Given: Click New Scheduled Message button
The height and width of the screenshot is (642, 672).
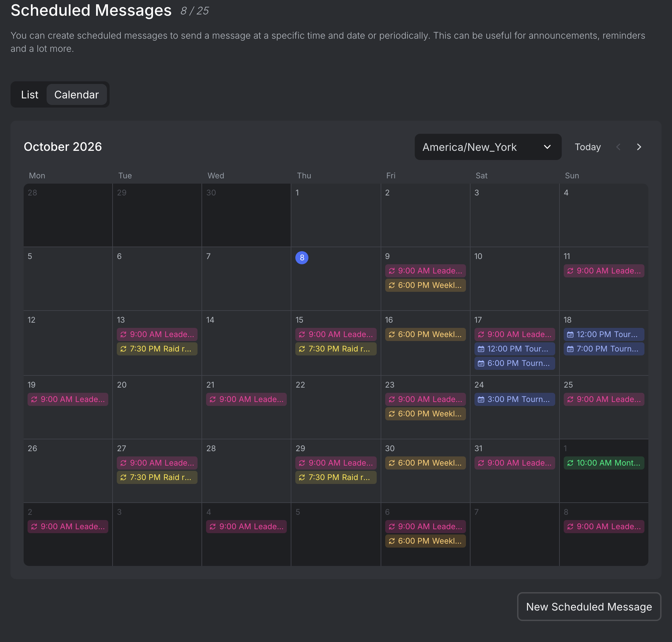Looking at the screenshot, I should point(589,606).
